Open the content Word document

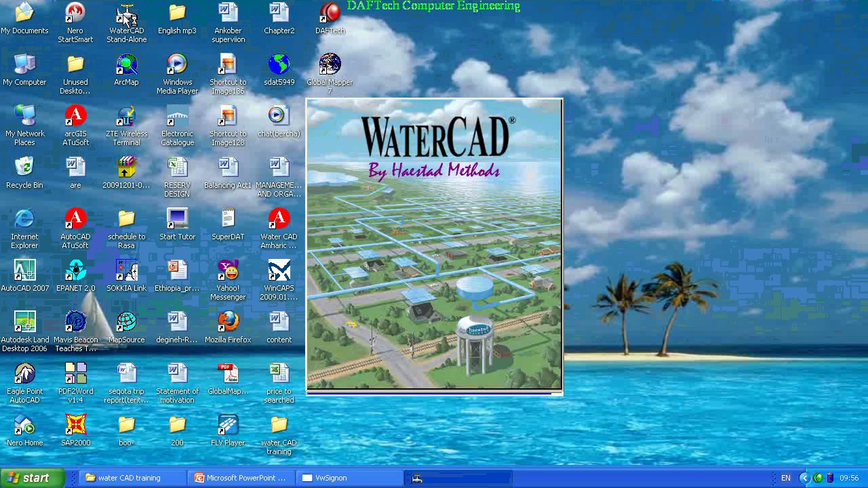[x=279, y=322]
